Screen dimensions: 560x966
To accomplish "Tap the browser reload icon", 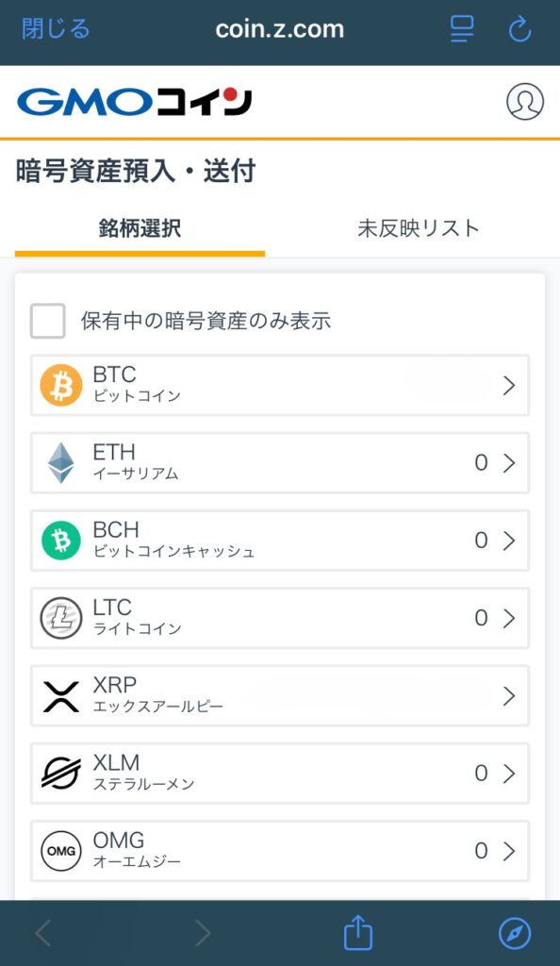I will click(519, 29).
